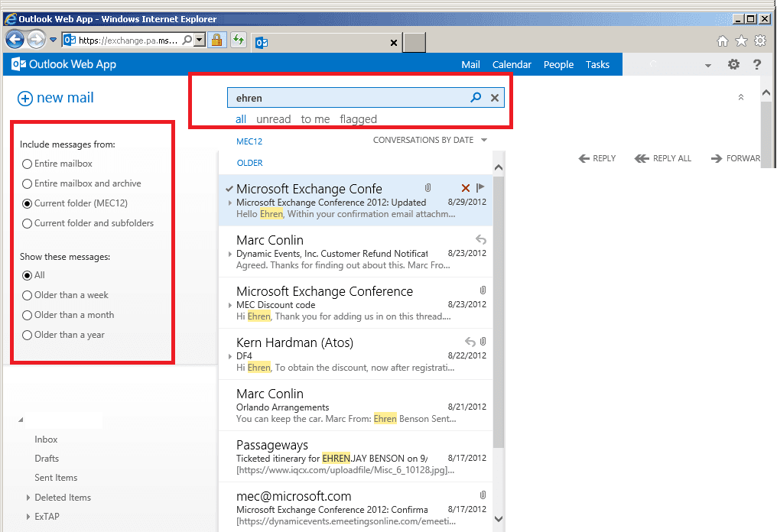This screenshot has width=777, height=532.
Task: Click the FORWARD button
Action: (736, 158)
